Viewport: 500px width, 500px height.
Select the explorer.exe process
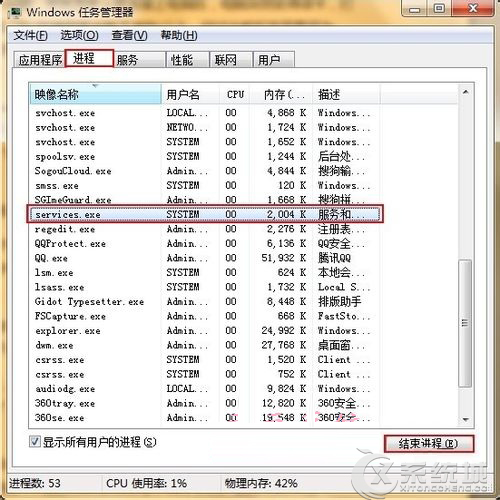pyautogui.click(x=205, y=331)
